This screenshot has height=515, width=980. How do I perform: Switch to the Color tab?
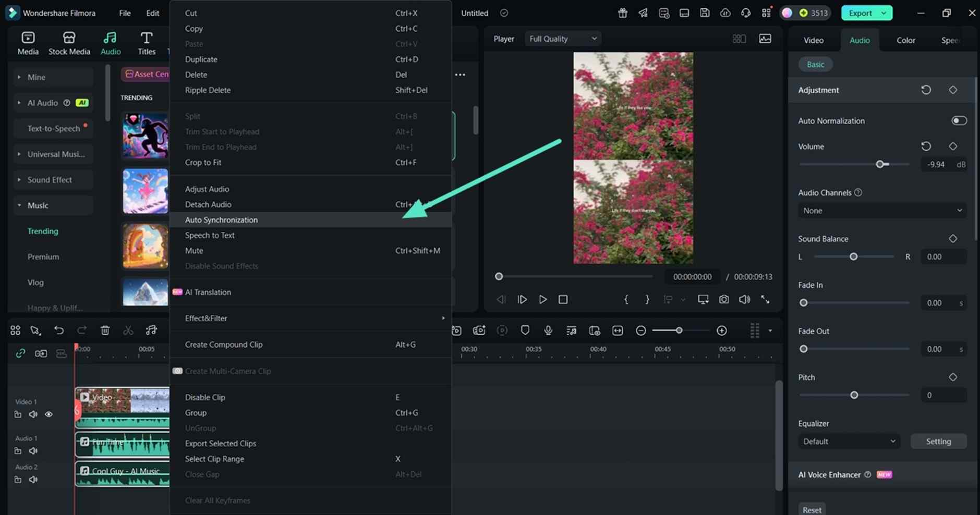(x=905, y=40)
